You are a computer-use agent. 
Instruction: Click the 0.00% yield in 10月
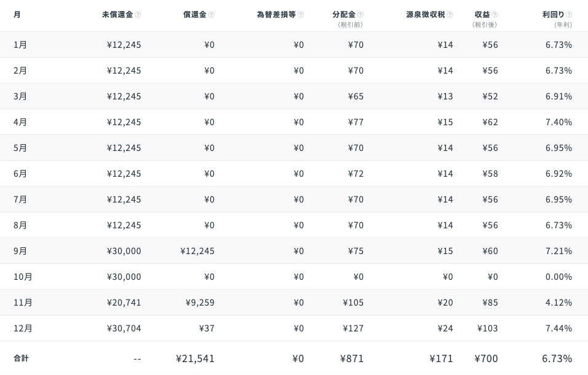(559, 277)
